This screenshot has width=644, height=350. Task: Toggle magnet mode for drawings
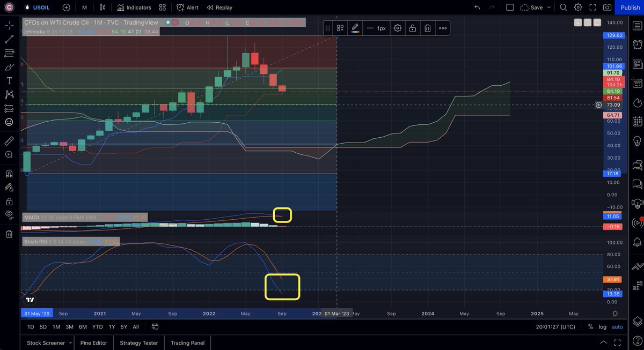point(9,173)
